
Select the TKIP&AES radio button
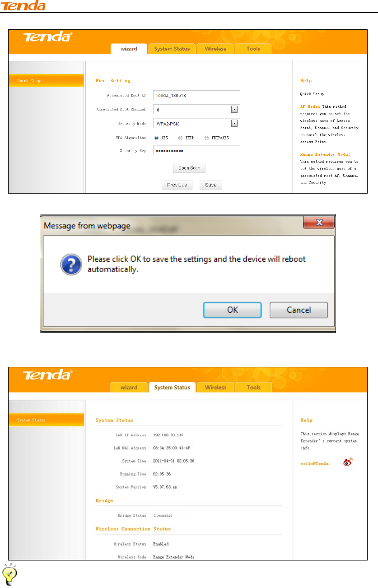(x=206, y=138)
